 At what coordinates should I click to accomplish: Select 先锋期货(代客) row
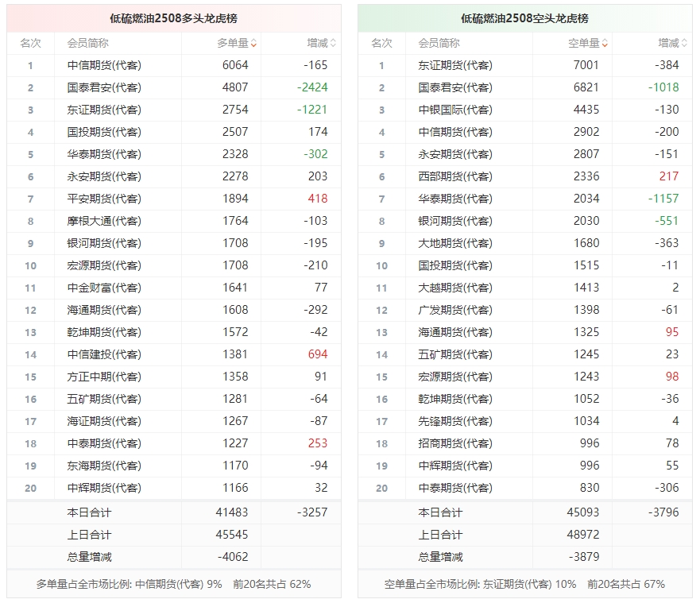pos(525,421)
